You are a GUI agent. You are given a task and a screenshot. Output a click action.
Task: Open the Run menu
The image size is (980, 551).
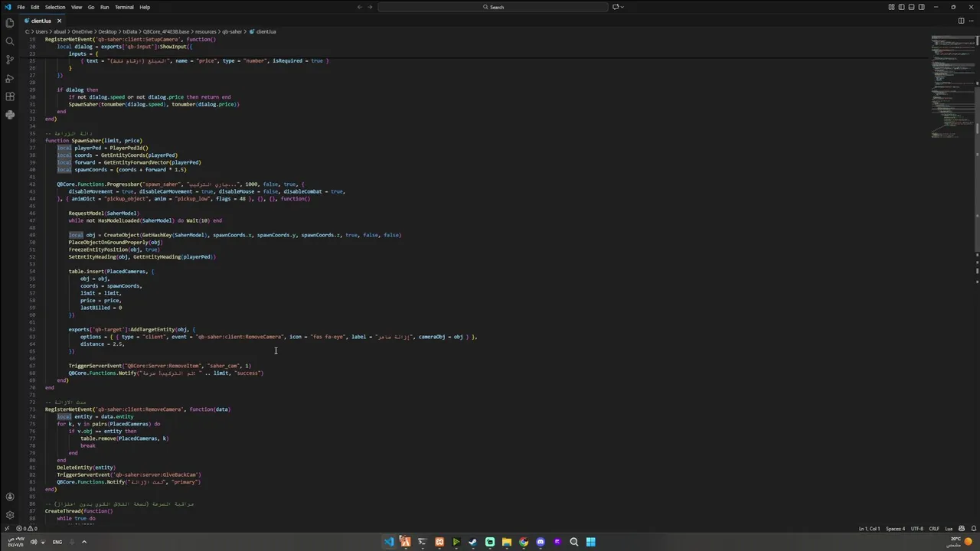point(105,7)
